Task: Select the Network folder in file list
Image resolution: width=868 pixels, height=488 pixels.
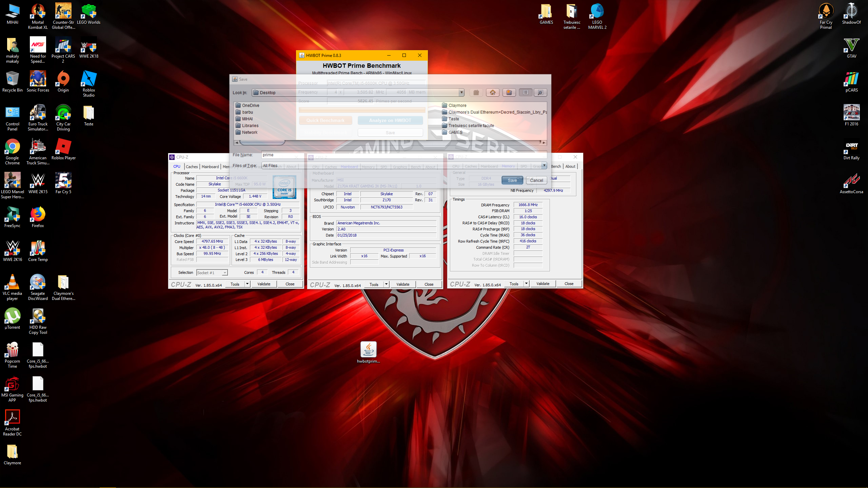Action: (x=246, y=133)
